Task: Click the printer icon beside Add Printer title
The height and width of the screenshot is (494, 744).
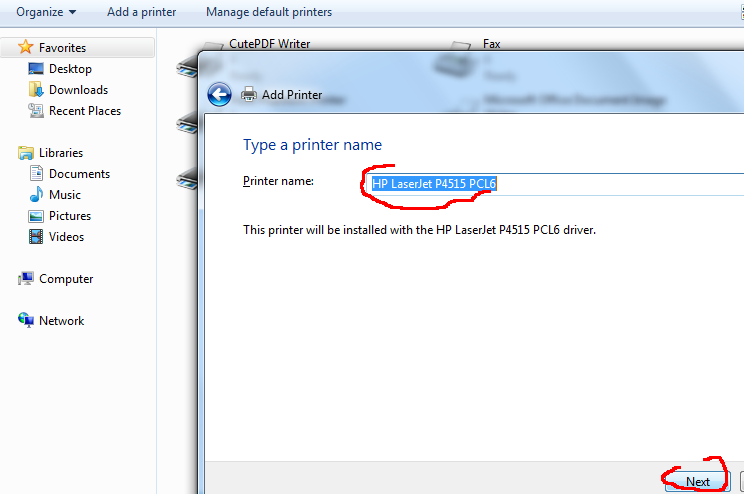Action: [x=249, y=95]
